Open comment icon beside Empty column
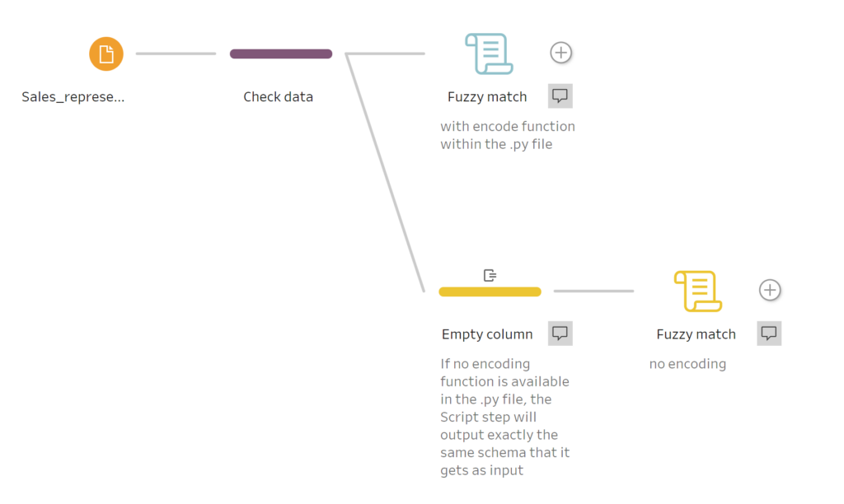 pos(560,334)
